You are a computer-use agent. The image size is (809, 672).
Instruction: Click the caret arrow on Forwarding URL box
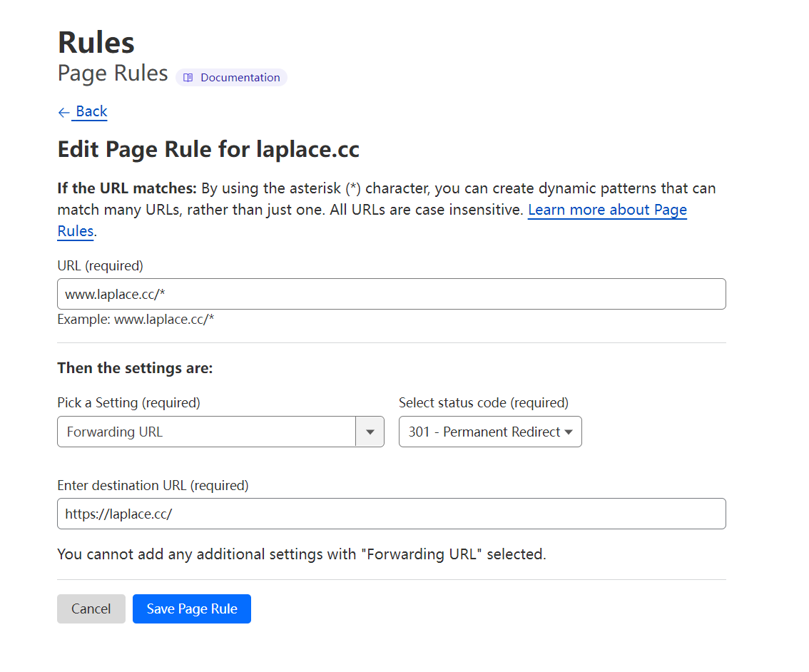point(370,432)
